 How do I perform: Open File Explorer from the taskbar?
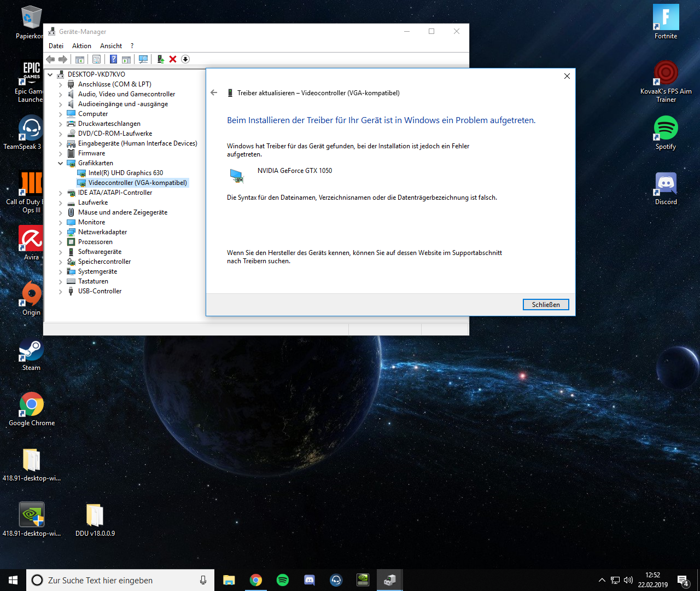(229, 580)
